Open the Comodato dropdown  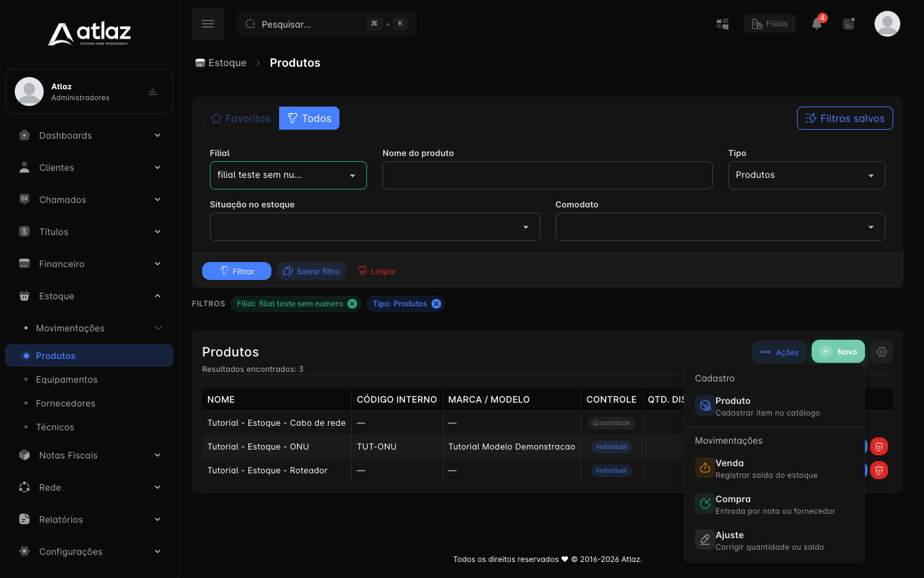[720, 227]
